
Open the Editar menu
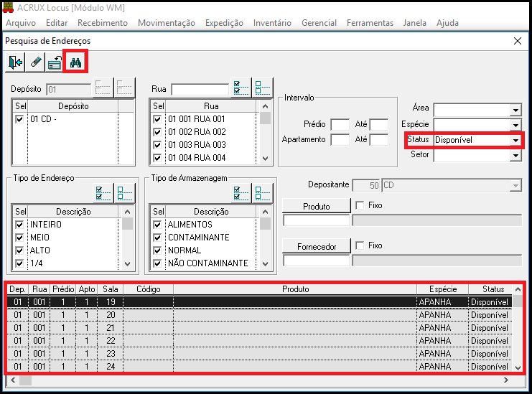(57, 23)
